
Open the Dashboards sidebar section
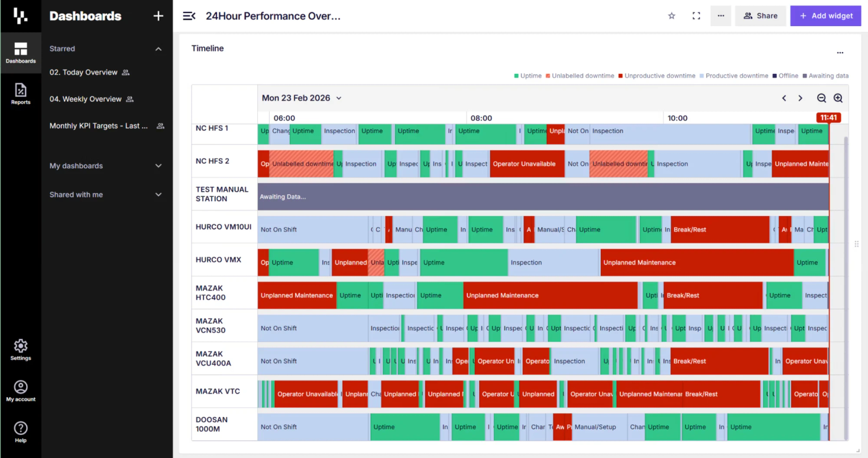[x=20, y=53]
